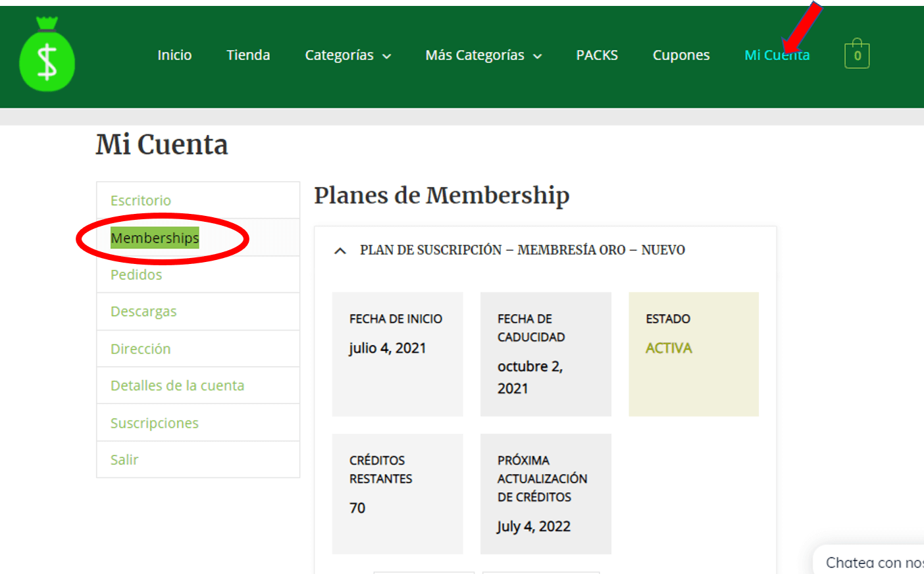Go to Inicio in navigation
Screen dimensions: 924x574
point(174,55)
